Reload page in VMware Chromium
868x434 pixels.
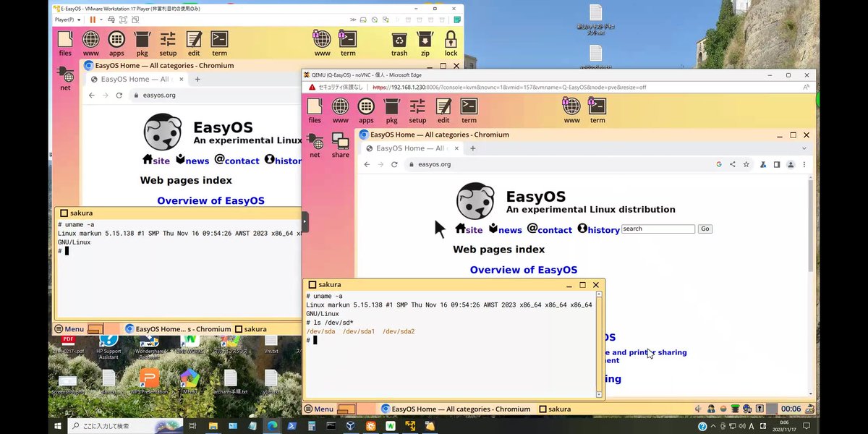tap(119, 95)
